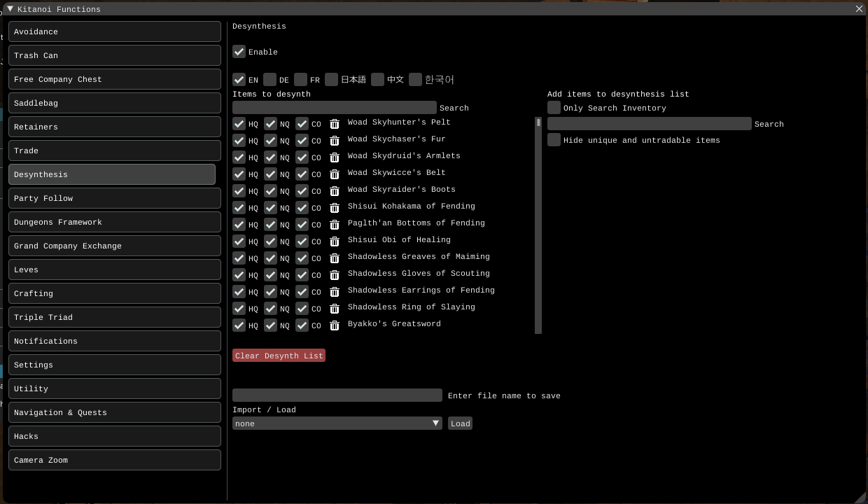This screenshot has width=868, height=504.
Task: Tick Hide unique and untradable items
Action: point(554,140)
